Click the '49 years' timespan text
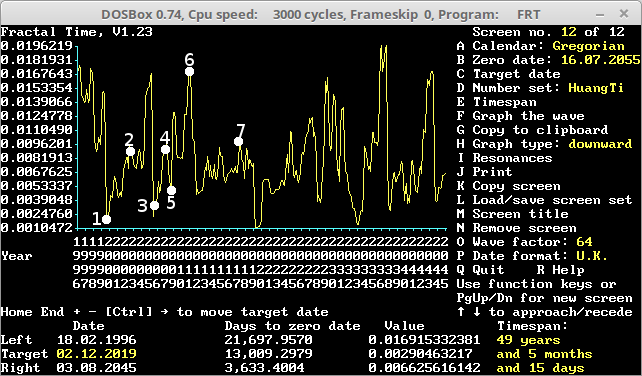The height and width of the screenshot is (376, 642). click(x=528, y=340)
